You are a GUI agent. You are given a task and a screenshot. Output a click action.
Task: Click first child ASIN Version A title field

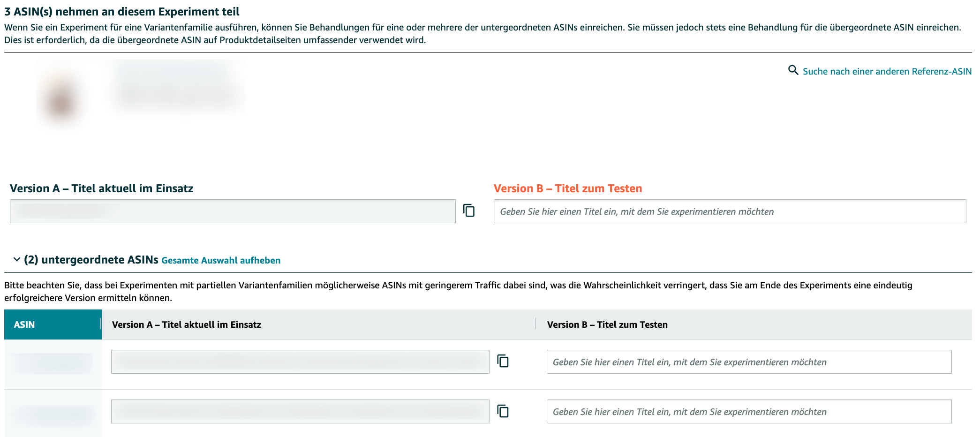click(x=300, y=362)
